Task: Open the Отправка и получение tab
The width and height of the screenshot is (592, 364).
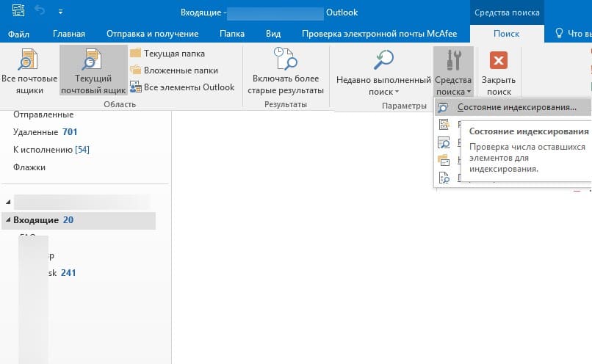Action: pyautogui.click(x=153, y=34)
